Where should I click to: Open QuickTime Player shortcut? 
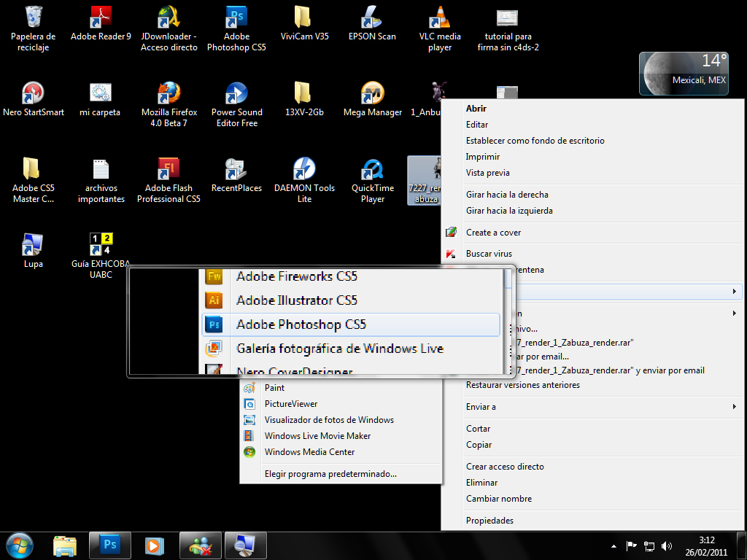(373, 181)
